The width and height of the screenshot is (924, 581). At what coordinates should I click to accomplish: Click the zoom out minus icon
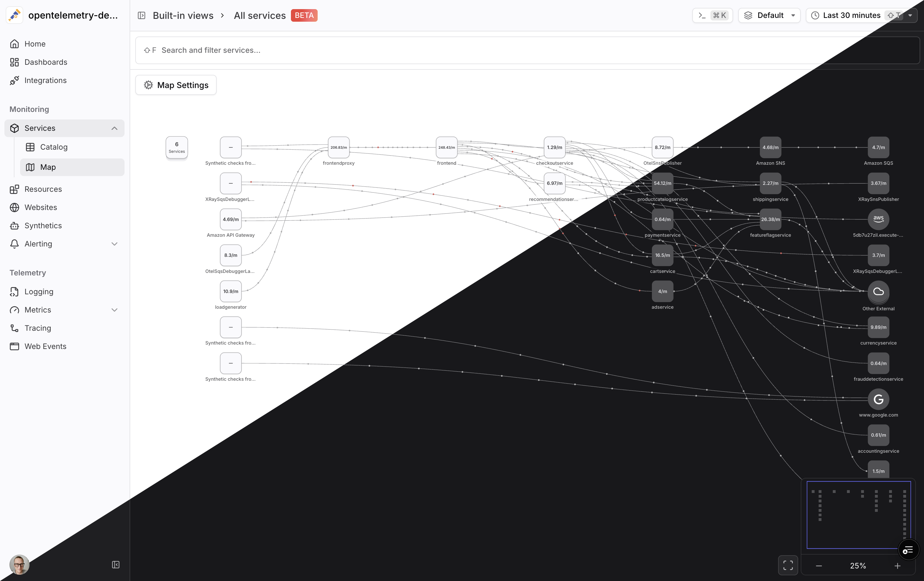coord(819,566)
